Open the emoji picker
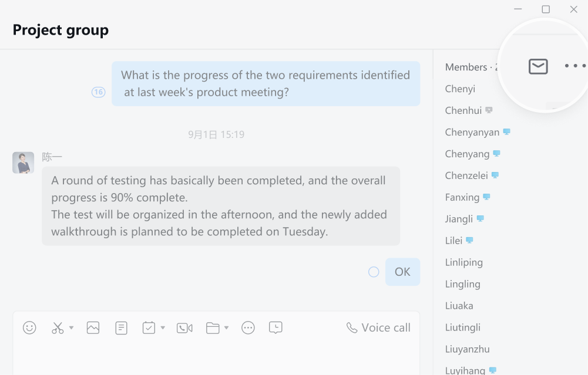 pyautogui.click(x=29, y=328)
